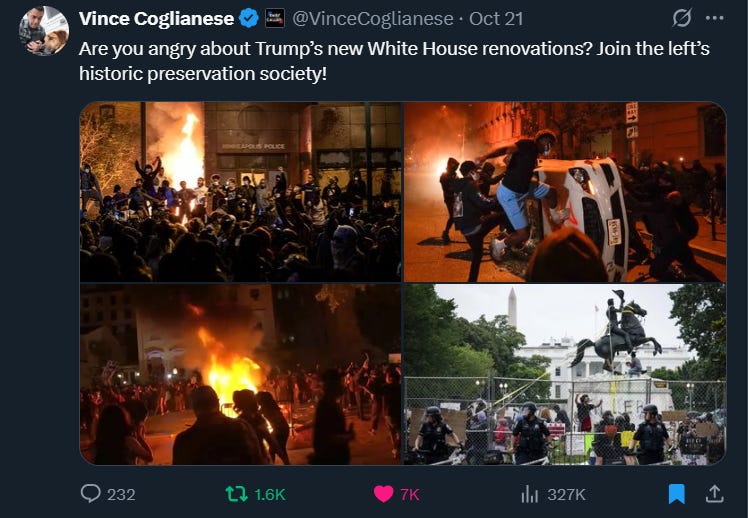Open the share upload arrow icon
This screenshot has width=748, height=518.
coord(714,494)
